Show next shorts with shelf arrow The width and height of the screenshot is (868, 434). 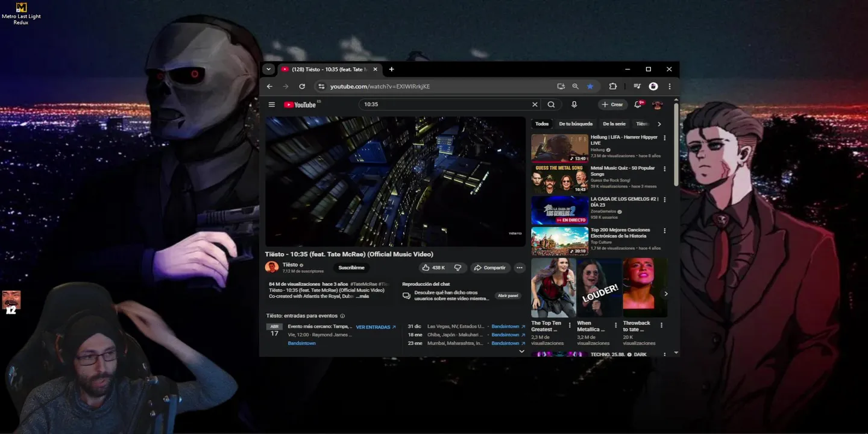click(666, 294)
